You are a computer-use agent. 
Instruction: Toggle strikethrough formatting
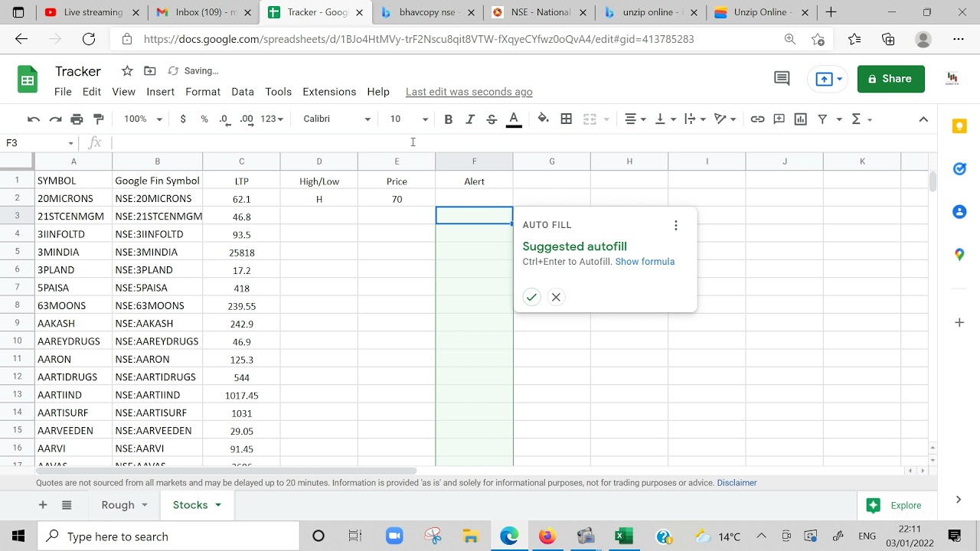492,119
